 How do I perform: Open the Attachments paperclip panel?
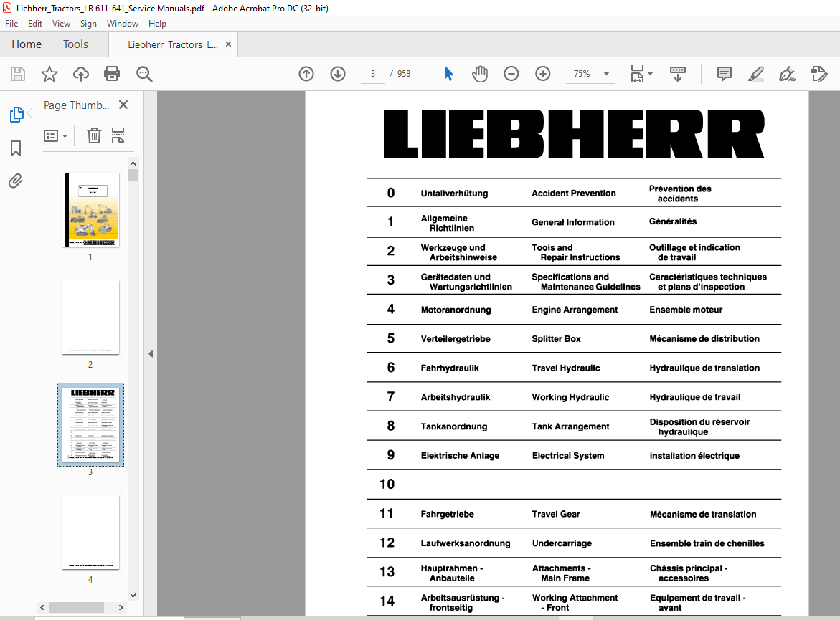[16, 181]
